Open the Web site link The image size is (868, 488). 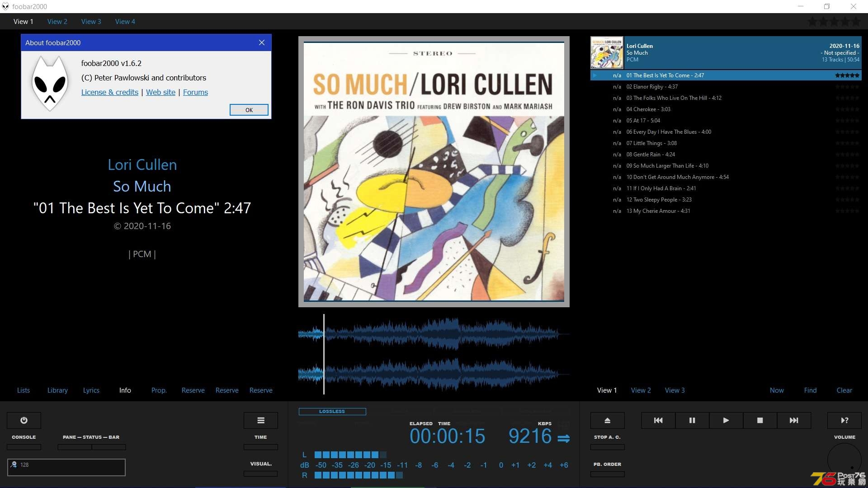[x=160, y=92]
